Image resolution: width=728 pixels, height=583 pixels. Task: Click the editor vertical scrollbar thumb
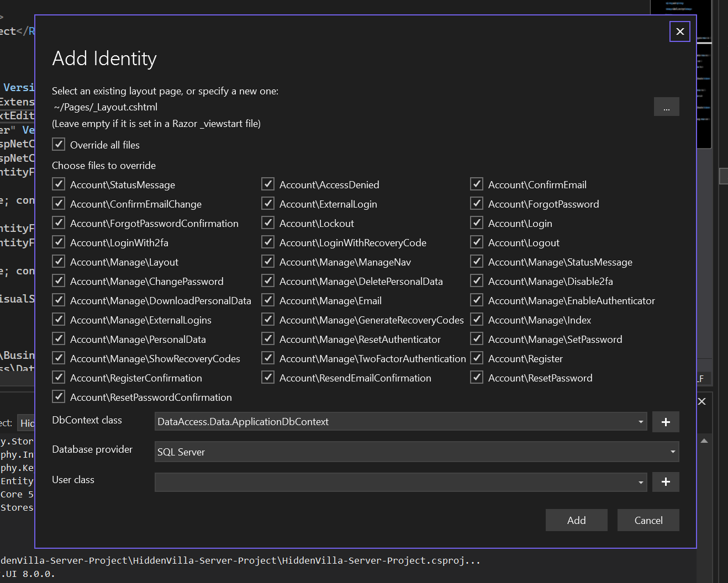[724, 176]
